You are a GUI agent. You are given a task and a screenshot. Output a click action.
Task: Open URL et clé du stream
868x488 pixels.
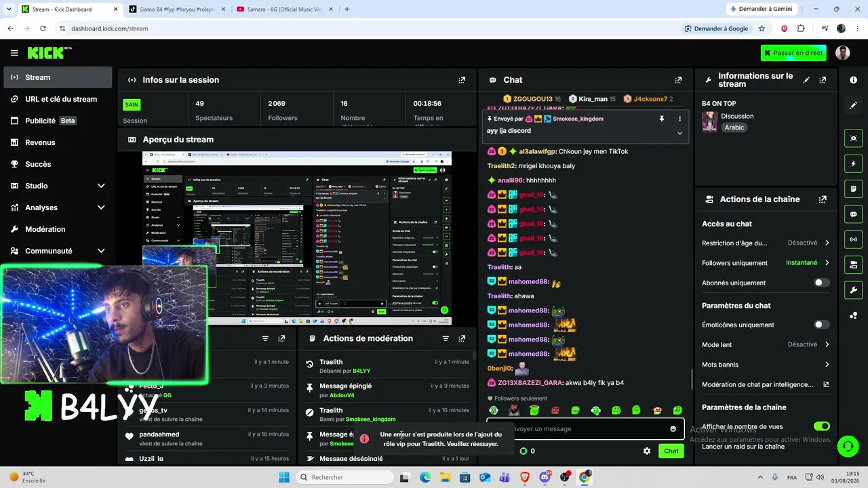coord(58,99)
